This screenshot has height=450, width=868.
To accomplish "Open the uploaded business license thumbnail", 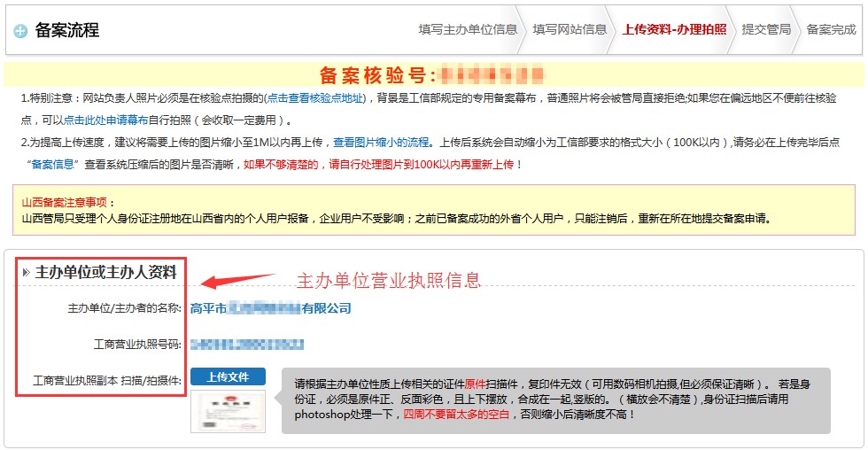I will [215, 411].
